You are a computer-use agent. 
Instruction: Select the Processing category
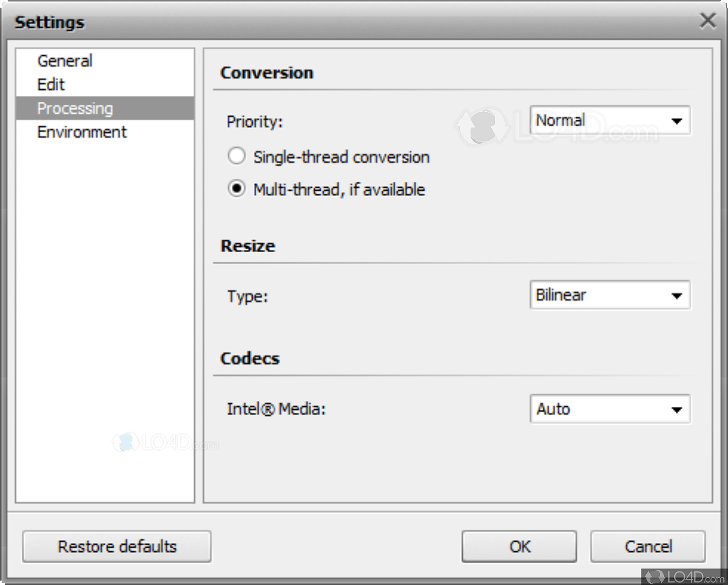[x=75, y=108]
